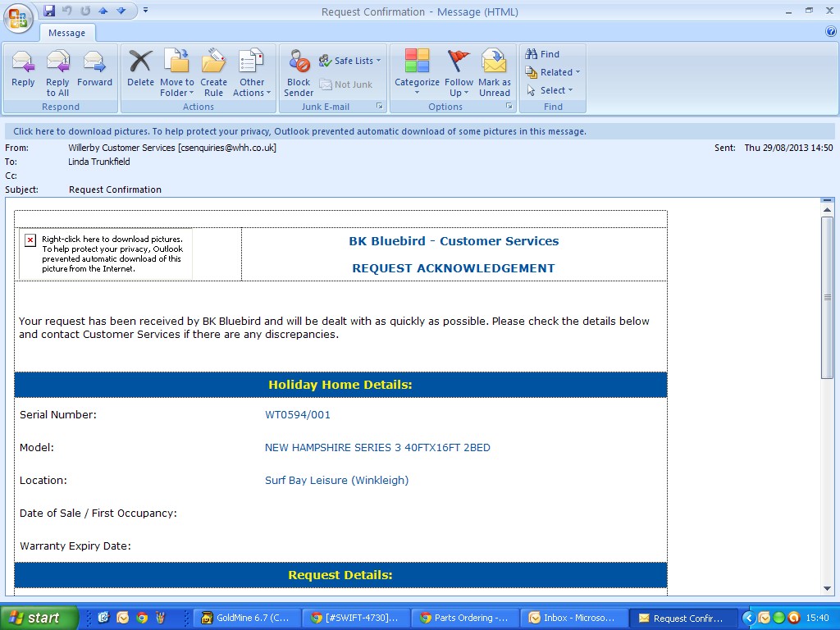Click sender Willerby Customer Services address

click(172, 148)
